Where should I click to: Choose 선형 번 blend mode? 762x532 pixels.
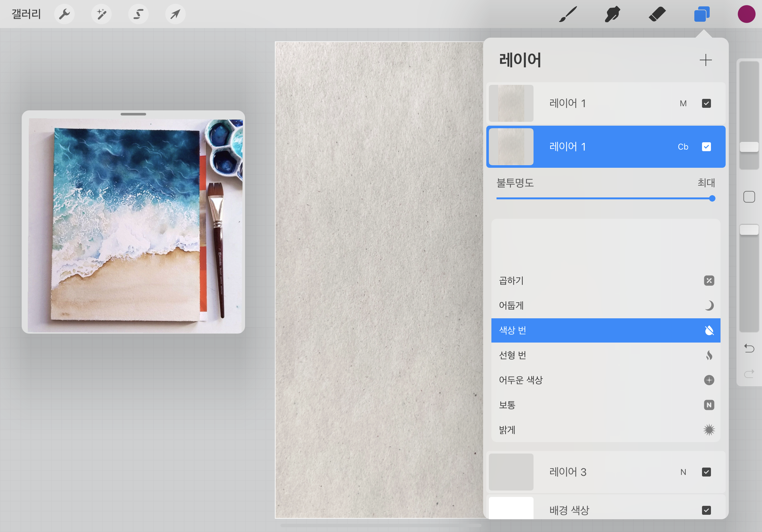pyautogui.click(x=605, y=355)
